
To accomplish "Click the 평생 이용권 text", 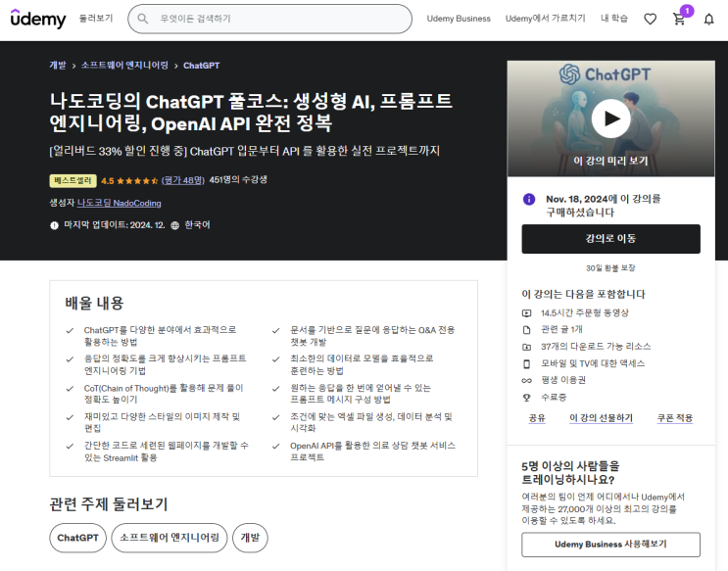I will coord(563,380).
